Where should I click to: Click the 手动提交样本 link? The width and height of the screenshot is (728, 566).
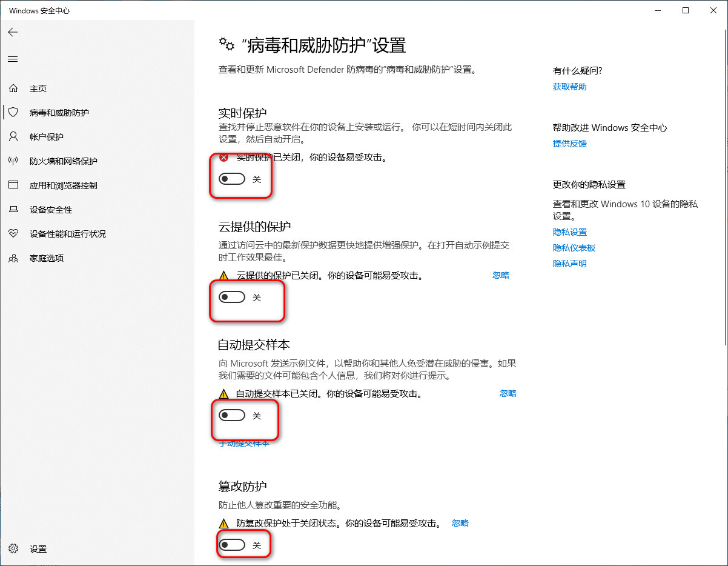(244, 443)
